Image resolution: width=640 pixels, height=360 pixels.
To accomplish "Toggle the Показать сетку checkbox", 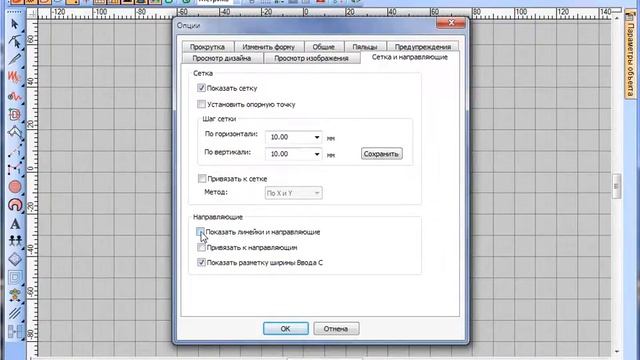I will tap(201, 88).
